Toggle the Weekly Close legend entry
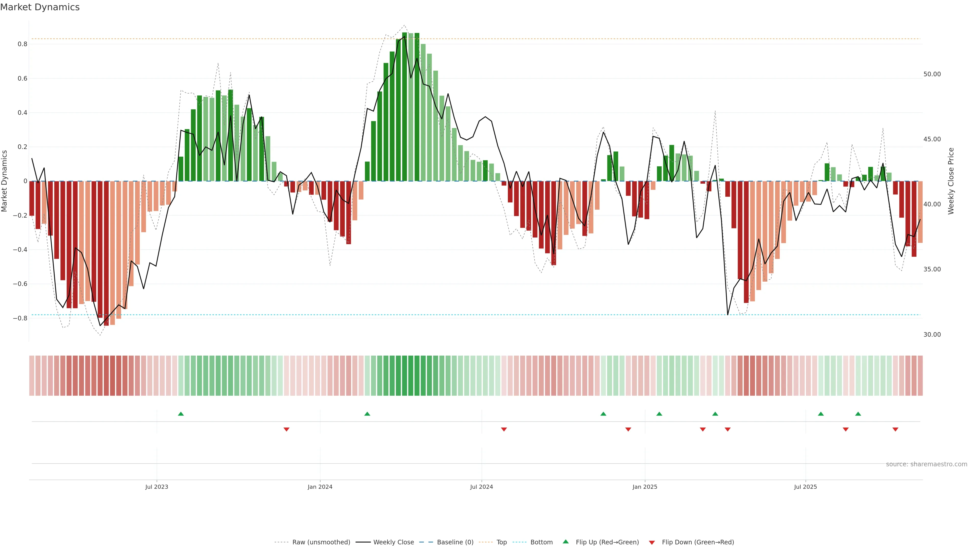The height and width of the screenshot is (551, 980). [x=393, y=542]
